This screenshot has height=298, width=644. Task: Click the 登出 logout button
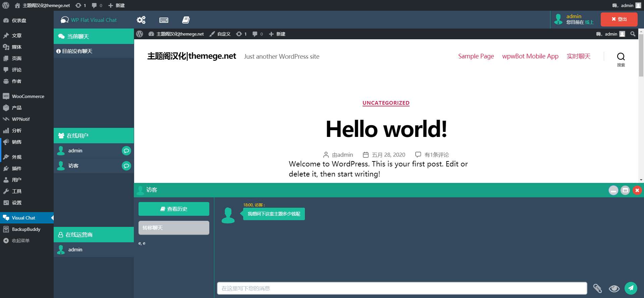coord(619,19)
